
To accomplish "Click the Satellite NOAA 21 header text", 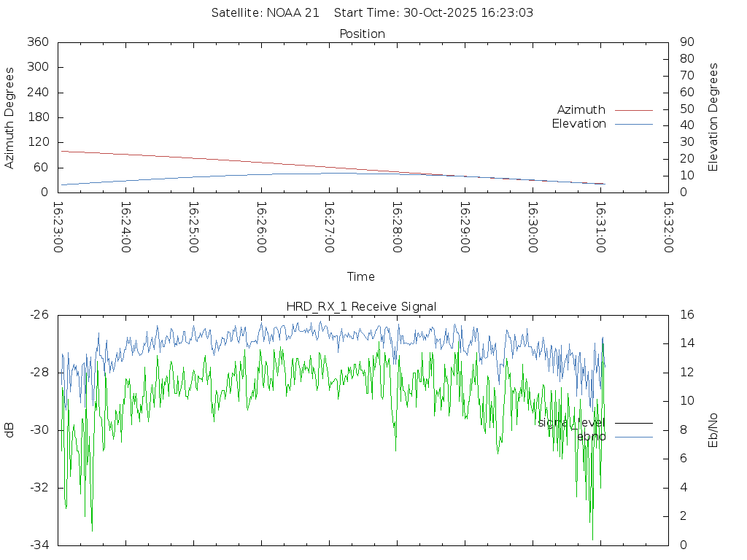I will (x=266, y=13).
